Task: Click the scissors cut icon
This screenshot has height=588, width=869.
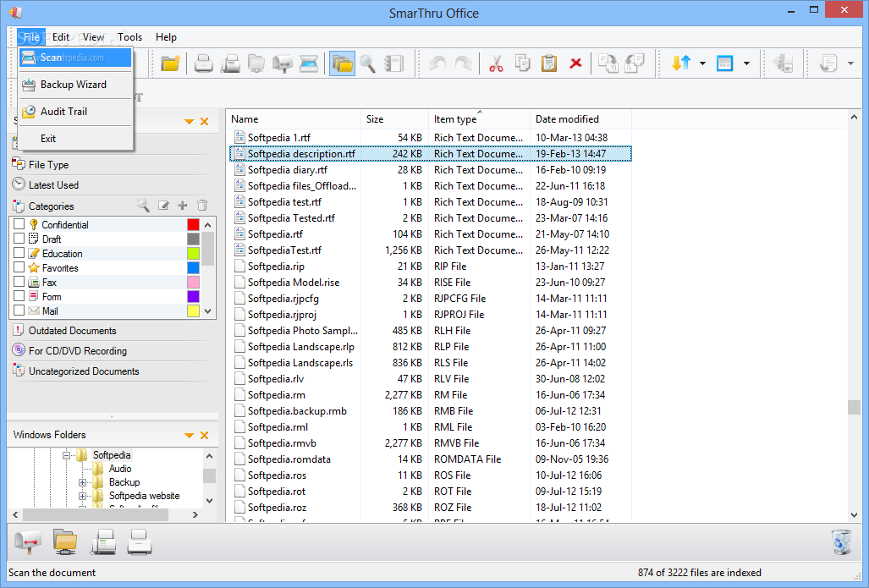Action: (496, 63)
